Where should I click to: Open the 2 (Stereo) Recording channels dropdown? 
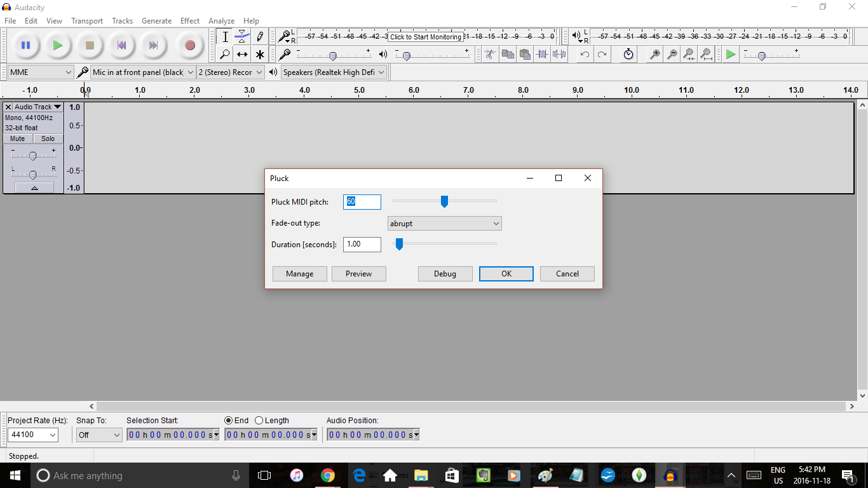230,72
